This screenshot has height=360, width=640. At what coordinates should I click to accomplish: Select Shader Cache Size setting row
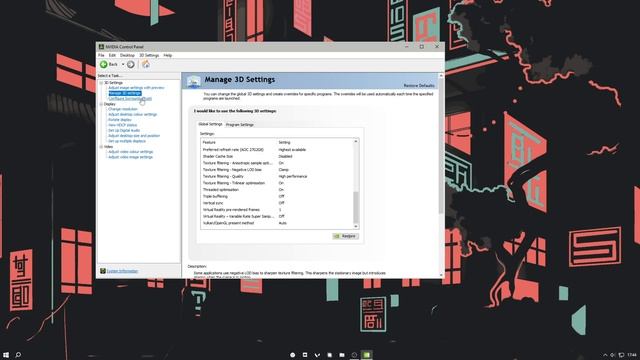click(x=277, y=156)
